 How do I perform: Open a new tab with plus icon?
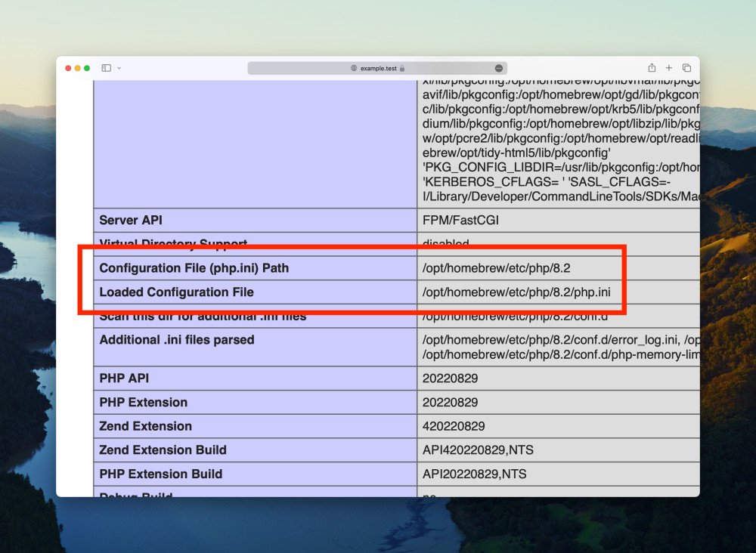669,68
